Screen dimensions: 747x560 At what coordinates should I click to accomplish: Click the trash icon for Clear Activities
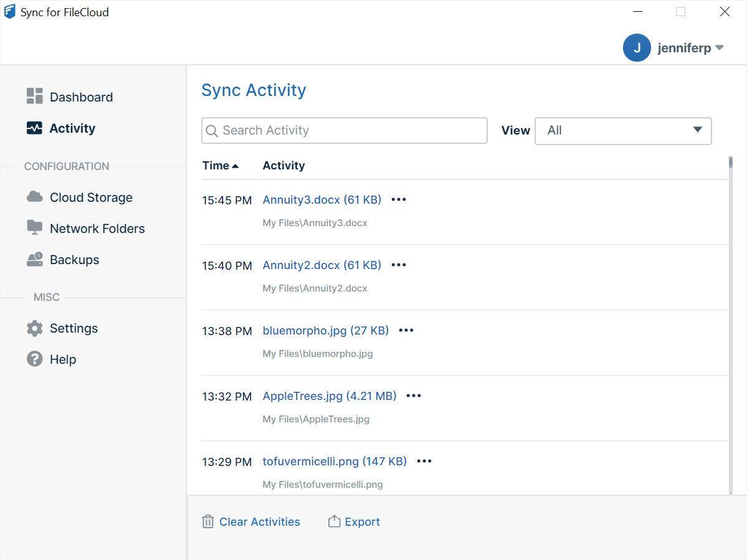click(208, 522)
